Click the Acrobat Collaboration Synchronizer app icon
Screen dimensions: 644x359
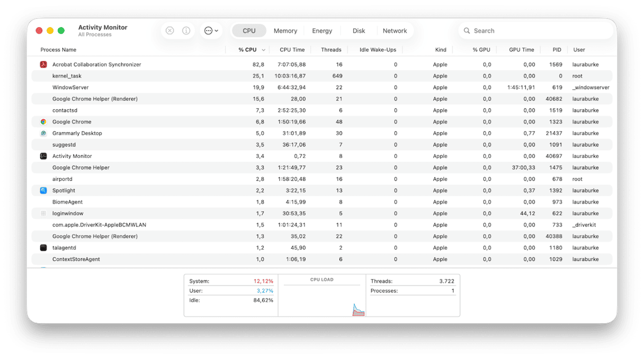point(43,64)
